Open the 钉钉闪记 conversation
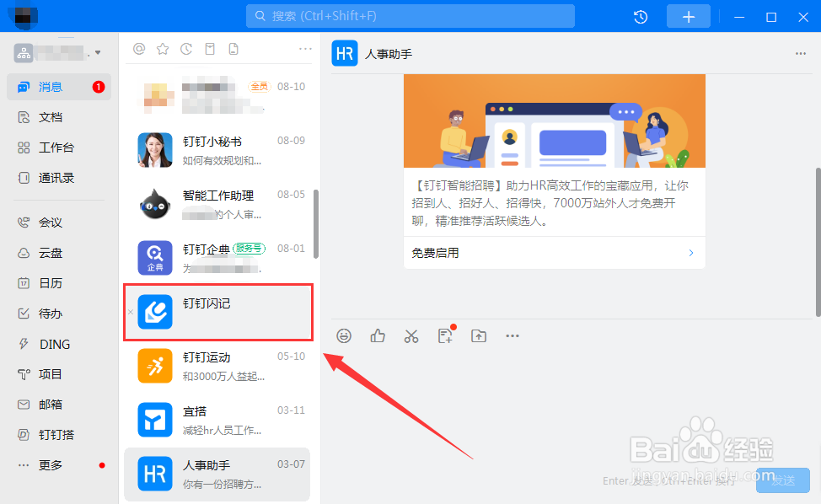821x504 pixels. [217, 312]
